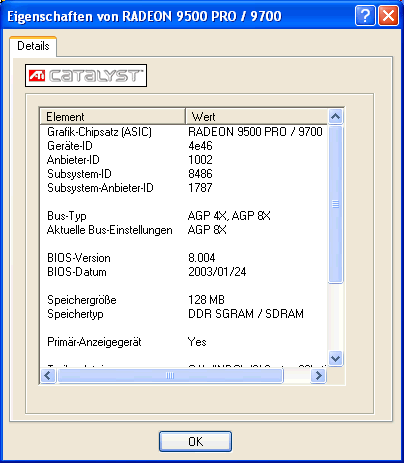The width and height of the screenshot is (404, 463).
Task: Click vertical scrollbar down arrow
Action: pyautogui.click(x=335, y=359)
